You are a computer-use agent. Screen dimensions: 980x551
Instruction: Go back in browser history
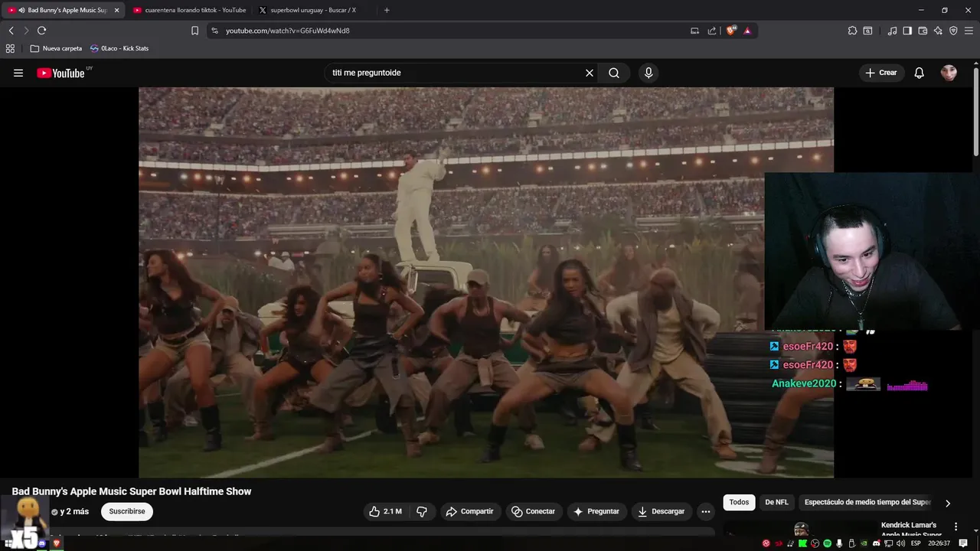click(x=11, y=31)
